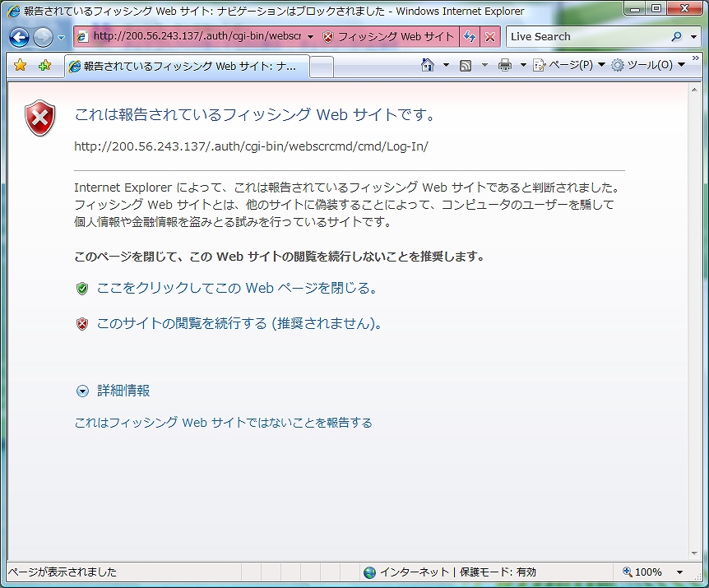Click continue browsing this site (not recommended)
Image resolution: width=709 pixels, height=588 pixels.
(239, 324)
